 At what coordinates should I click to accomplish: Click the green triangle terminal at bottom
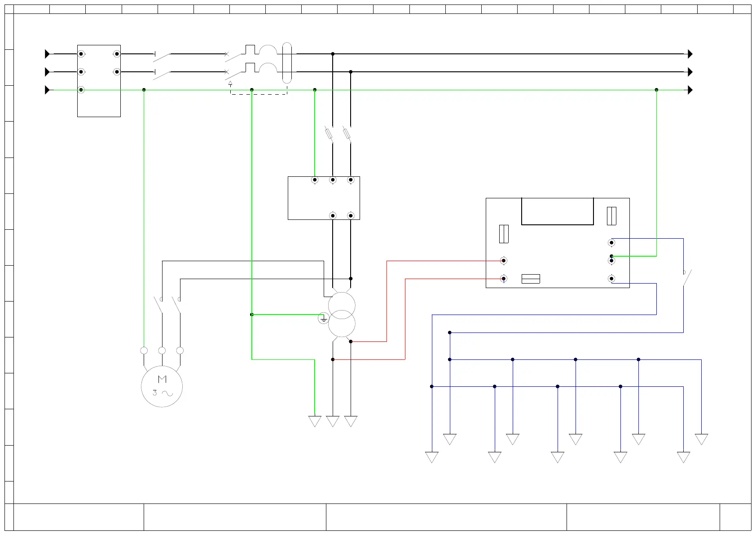click(x=315, y=421)
